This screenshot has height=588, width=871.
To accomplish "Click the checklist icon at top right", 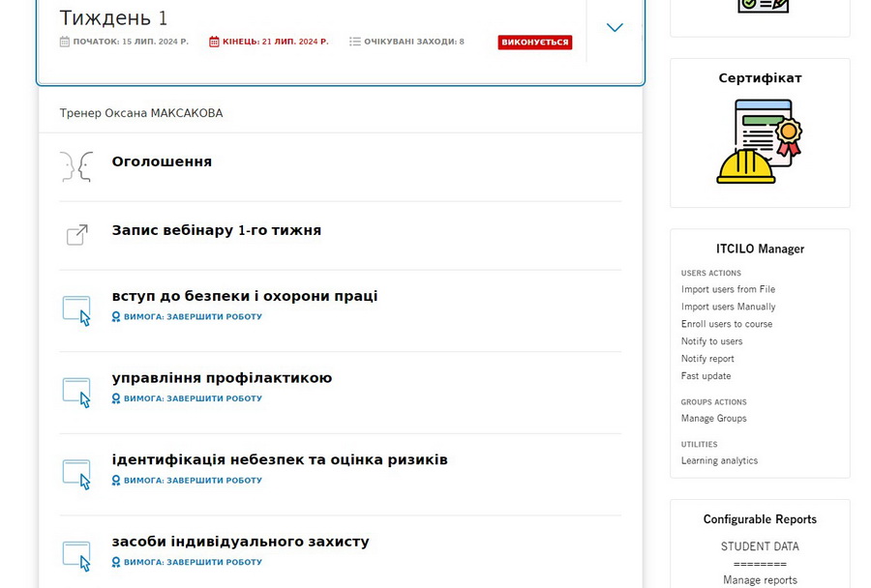I will click(763, 6).
